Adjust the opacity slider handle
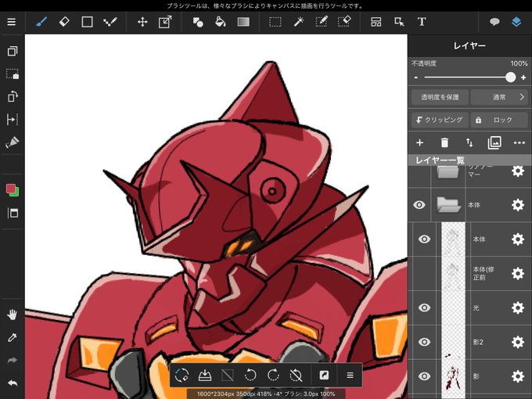The width and height of the screenshot is (532, 399). (x=511, y=77)
